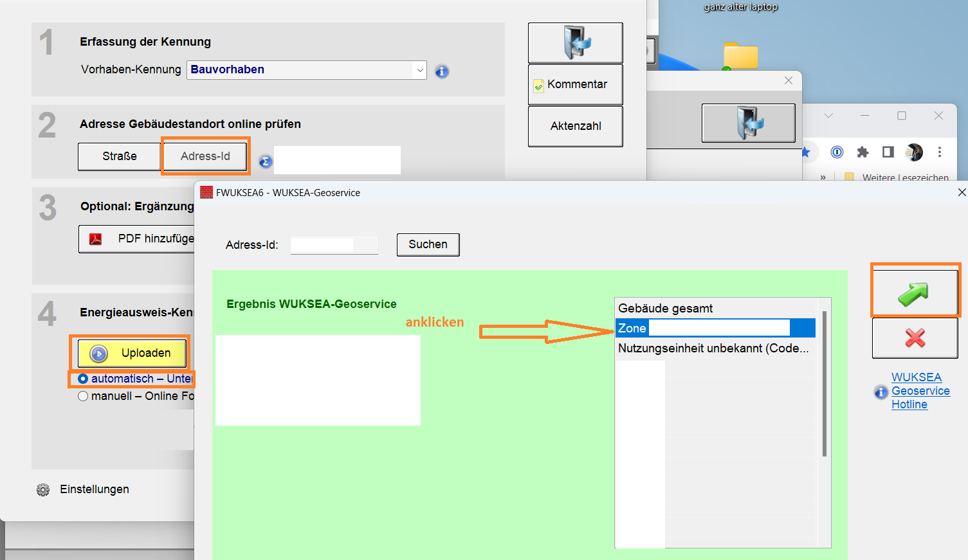Click info icon beside Vorhaben-Kennung dropdown
This screenshot has width=968, height=560.
441,71
